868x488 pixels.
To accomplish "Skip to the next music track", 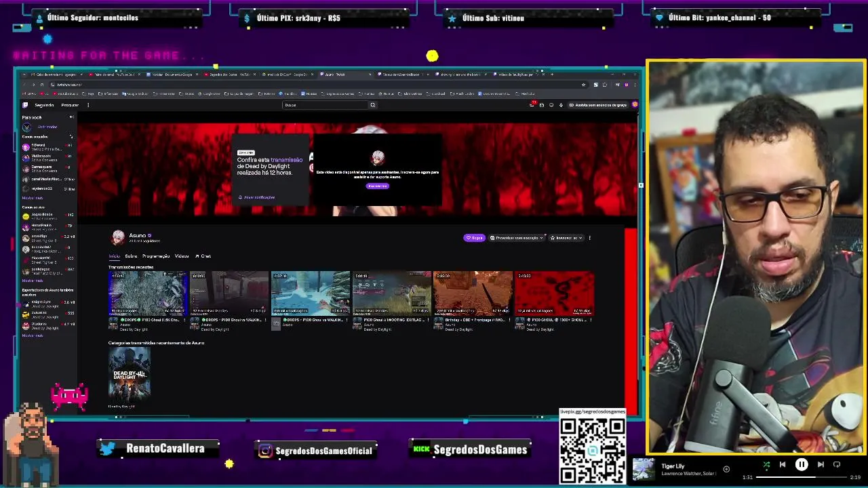I will tap(821, 464).
